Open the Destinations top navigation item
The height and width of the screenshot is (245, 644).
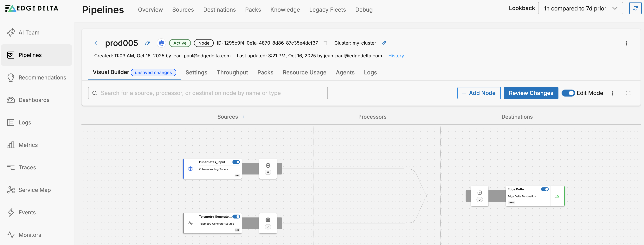pos(219,10)
